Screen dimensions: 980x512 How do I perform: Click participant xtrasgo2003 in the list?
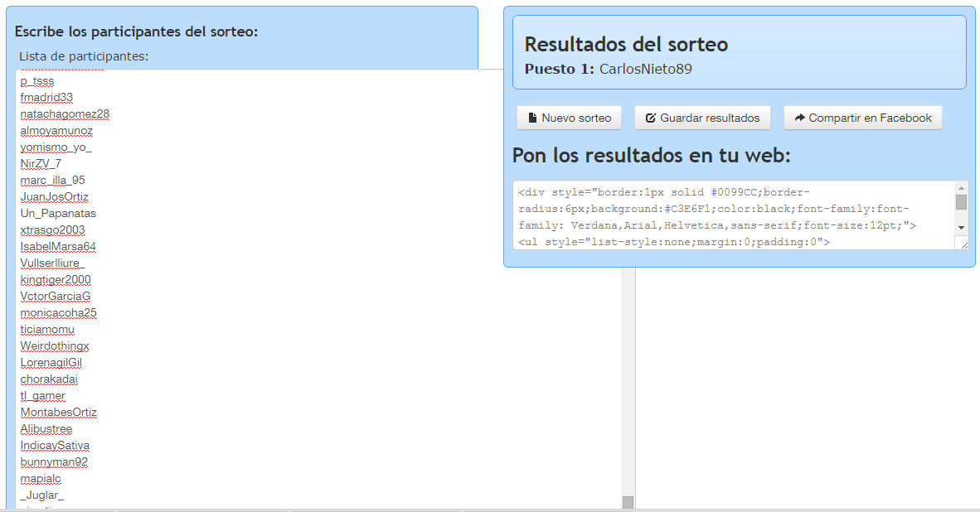point(52,229)
